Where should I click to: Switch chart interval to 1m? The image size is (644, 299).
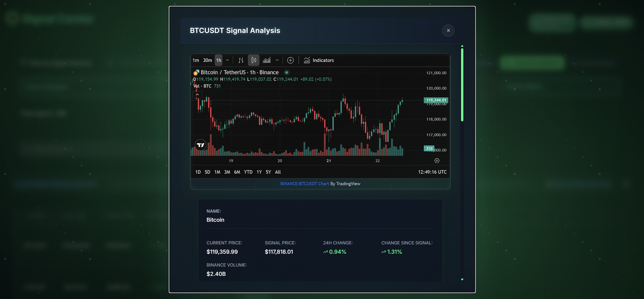tap(196, 60)
